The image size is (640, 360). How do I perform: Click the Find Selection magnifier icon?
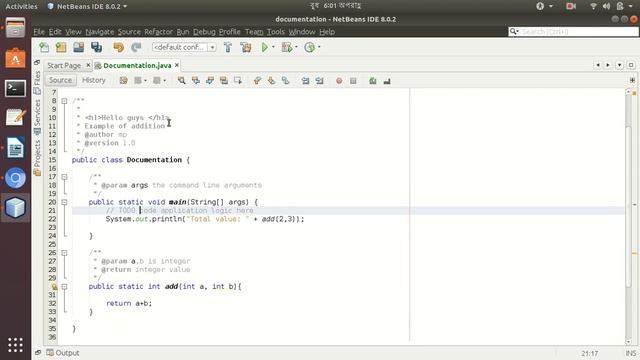[x=182, y=81]
